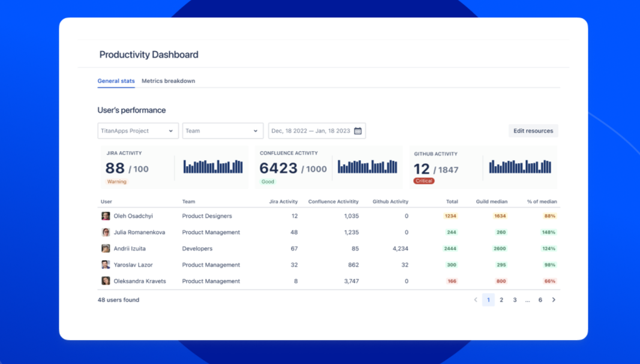Click Oleksandra Kravets' avatar picture
The image size is (640, 364).
pyautogui.click(x=106, y=281)
